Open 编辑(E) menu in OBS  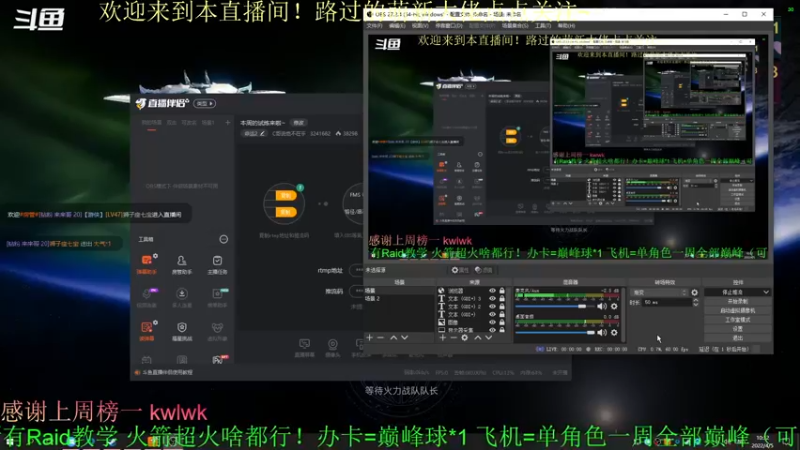(397, 26)
